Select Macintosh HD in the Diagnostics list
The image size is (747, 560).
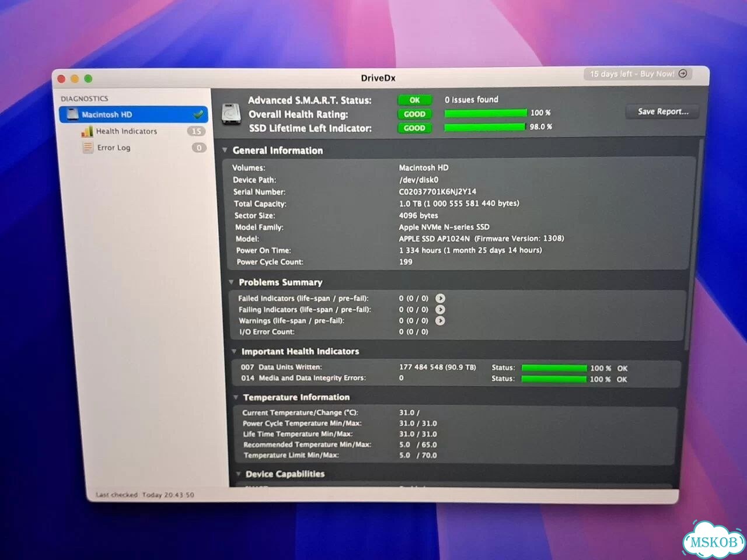coord(134,114)
